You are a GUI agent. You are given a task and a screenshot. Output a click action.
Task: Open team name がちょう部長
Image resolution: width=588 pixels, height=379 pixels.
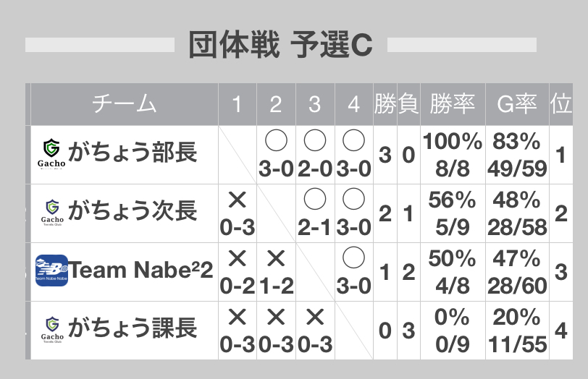click(x=133, y=153)
